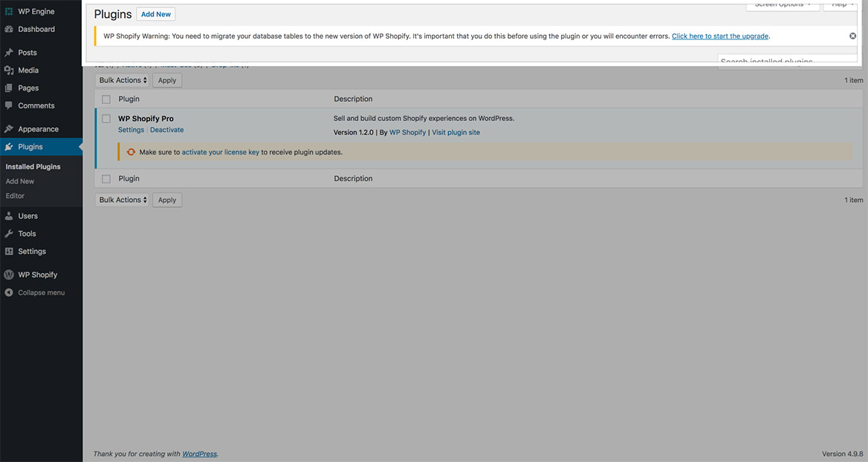The image size is (868, 462).
Task: Click the top '1 item' count
Action: [x=854, y=80]
